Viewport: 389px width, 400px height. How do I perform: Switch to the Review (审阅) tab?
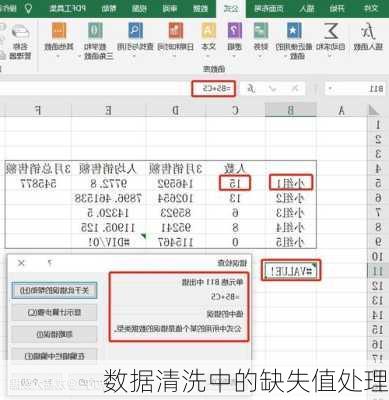(x=170, y=8)
